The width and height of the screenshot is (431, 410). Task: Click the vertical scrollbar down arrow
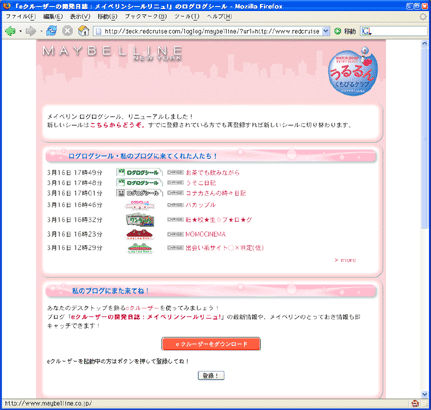424,394
